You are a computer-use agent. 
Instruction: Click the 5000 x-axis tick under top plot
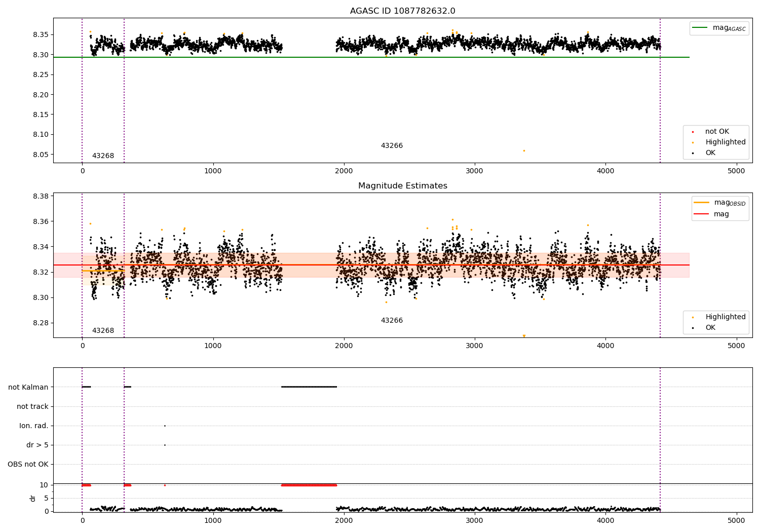tap(736, 171)
